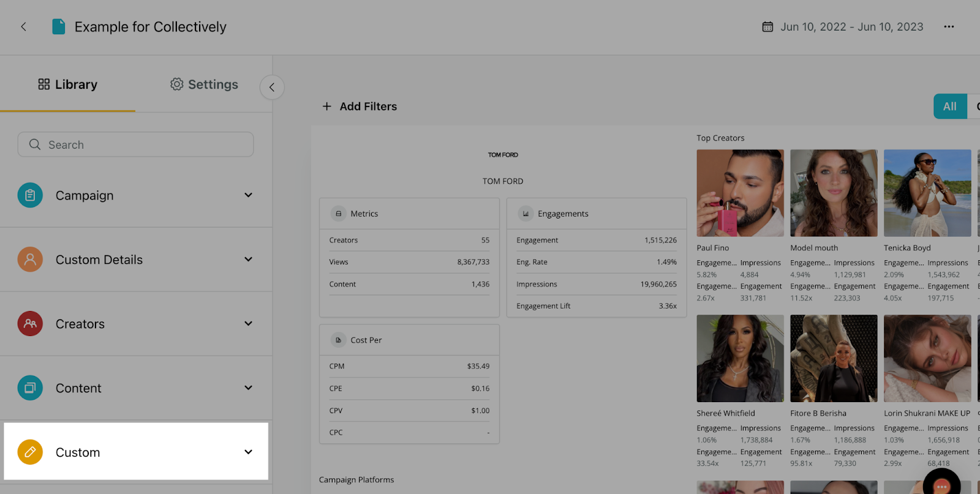Click the Fitore B Berisha creator name
This screenshot has height=494, width=980.
click(x=818, y=413)
